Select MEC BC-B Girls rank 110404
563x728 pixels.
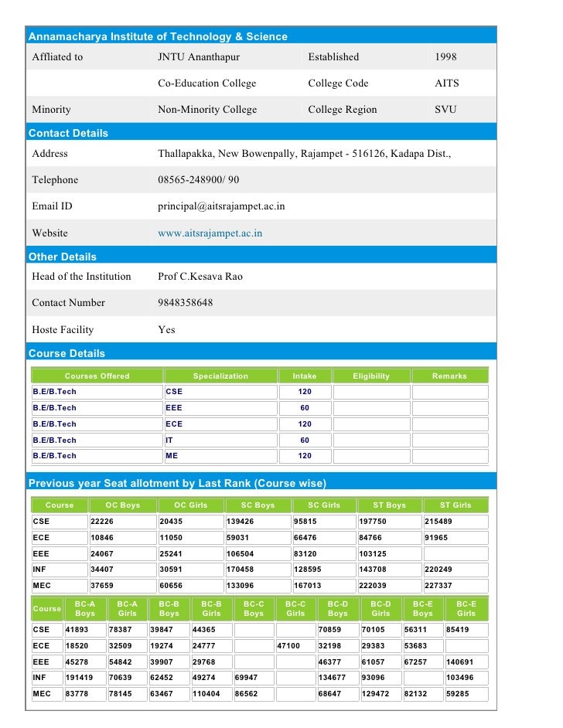pos(206,694)
